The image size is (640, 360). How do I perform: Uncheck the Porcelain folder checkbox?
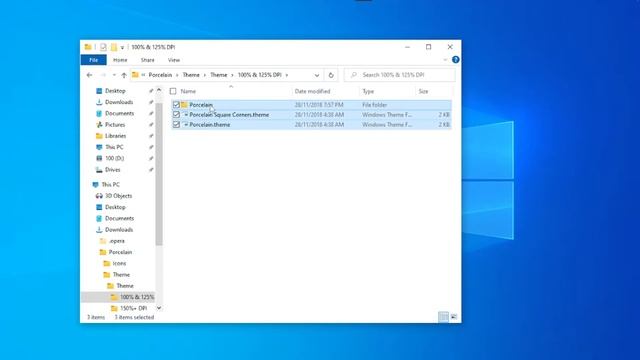point(176,105)
